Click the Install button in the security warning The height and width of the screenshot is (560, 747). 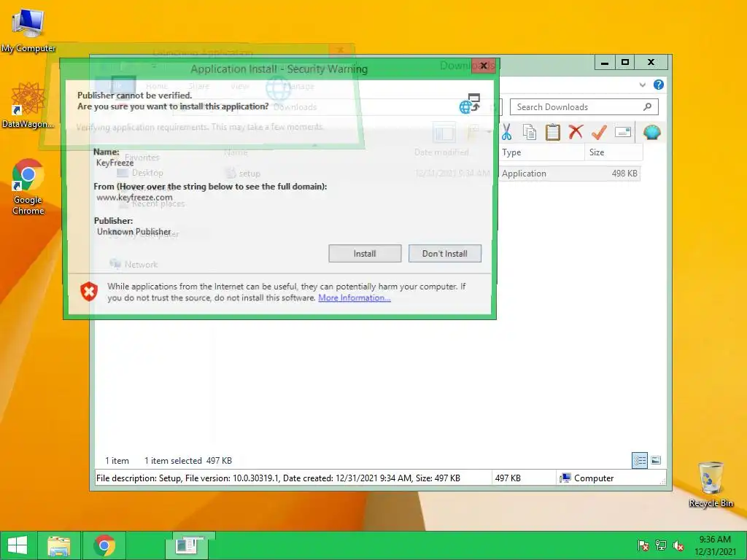pos(365,253)
